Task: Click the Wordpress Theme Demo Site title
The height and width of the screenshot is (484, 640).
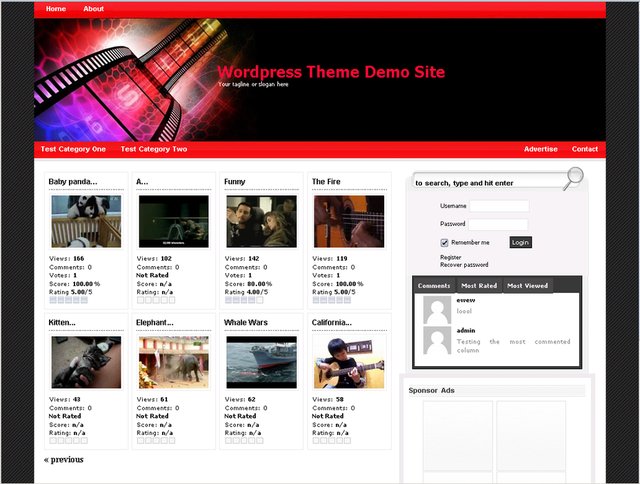Action: [x=331, y=72]
